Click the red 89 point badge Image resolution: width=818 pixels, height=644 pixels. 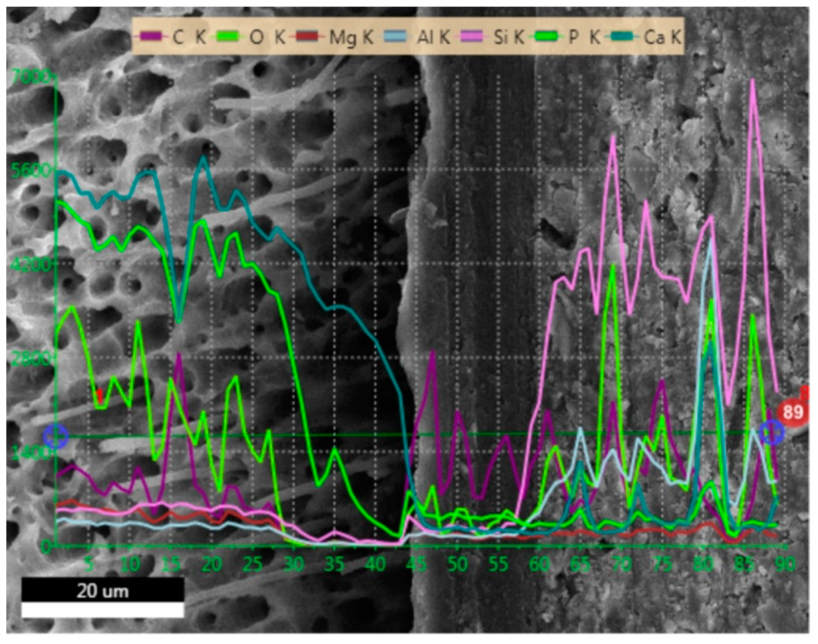pos(793,412)
